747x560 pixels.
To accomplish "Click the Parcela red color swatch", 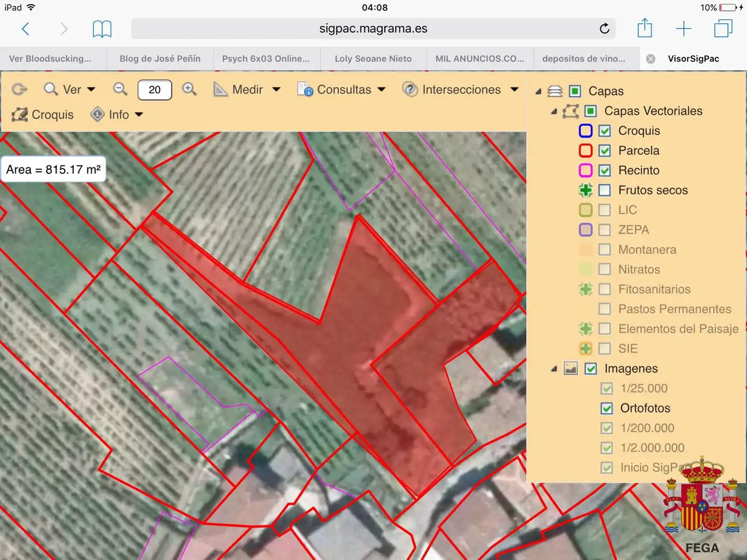I will coord(586,150).
